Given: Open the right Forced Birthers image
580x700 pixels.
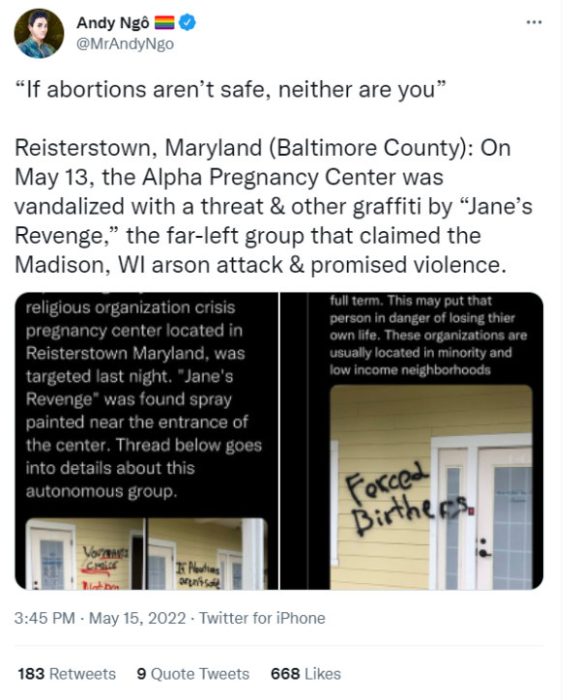Looking at the screenshot, I should click(412, 441).
